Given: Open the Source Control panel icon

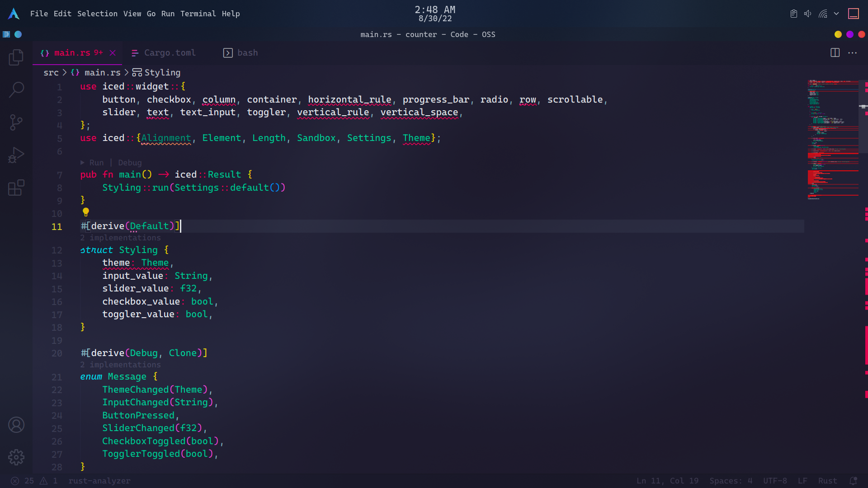Looking at the screenshot, I should click(16, 122).
